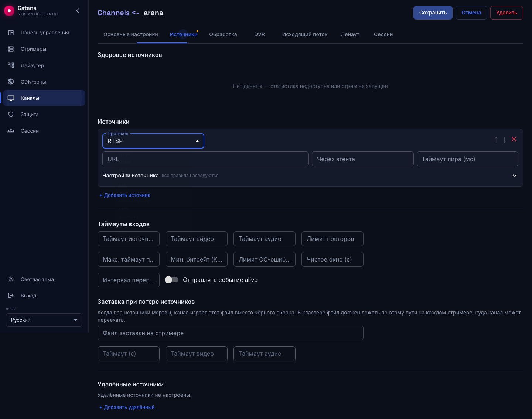532x419 pixels.
Task: Move the RTSP source down
Action: pos(505,140)
